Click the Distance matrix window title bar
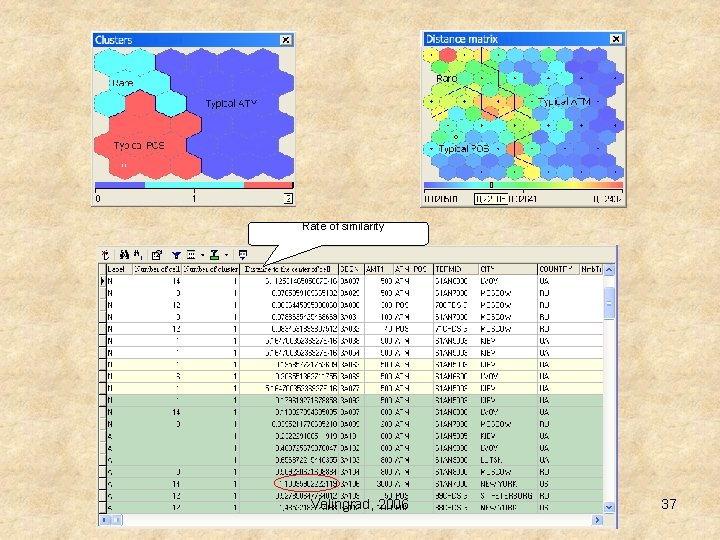 (x=523, y=39)
